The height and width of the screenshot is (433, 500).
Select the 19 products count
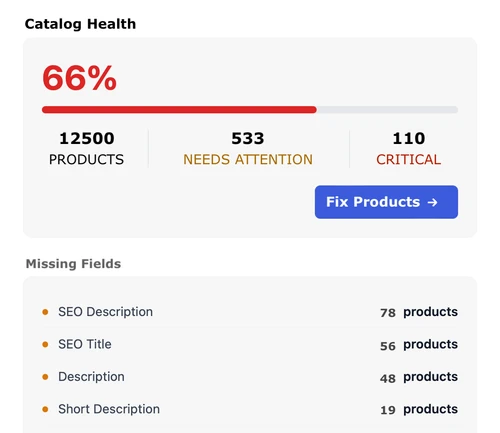click(419, 410)
